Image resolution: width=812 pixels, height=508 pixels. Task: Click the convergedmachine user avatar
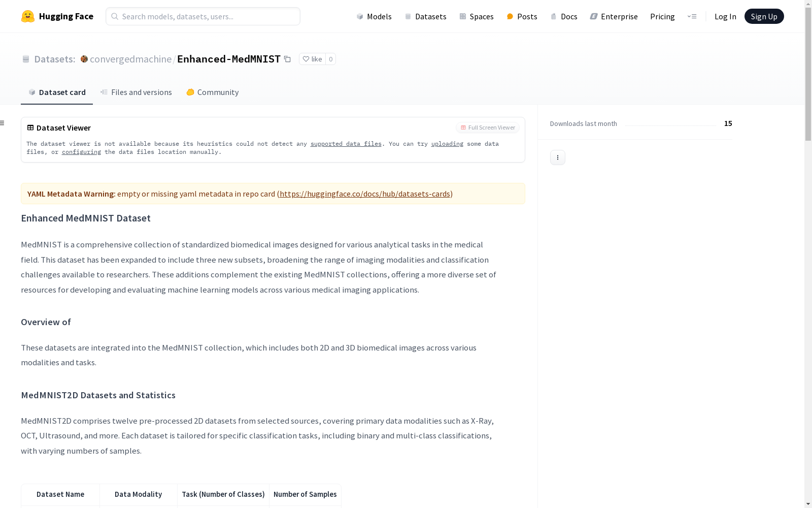point(84,59)
